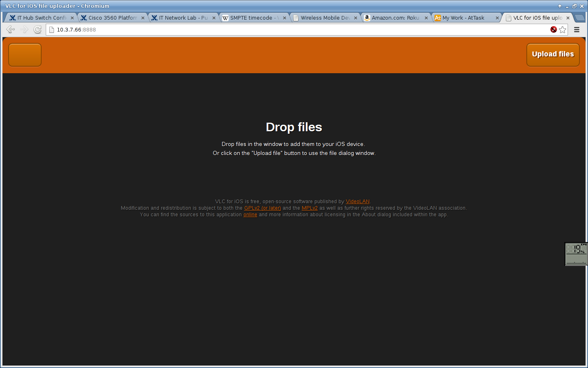Go back with browser back arrow
This screenshot has height=368, width=588.
pos(11,29)
